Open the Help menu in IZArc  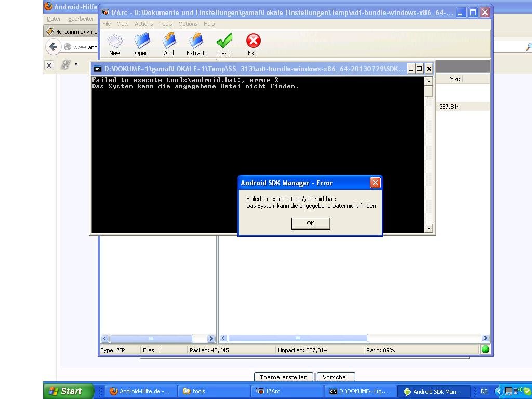[x=209, y=24]
